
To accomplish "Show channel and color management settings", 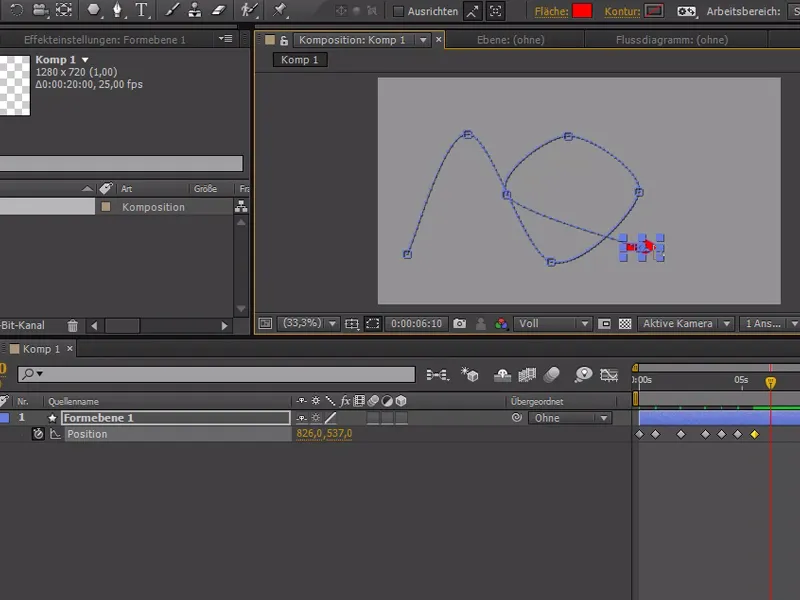I will pos(501,323).
